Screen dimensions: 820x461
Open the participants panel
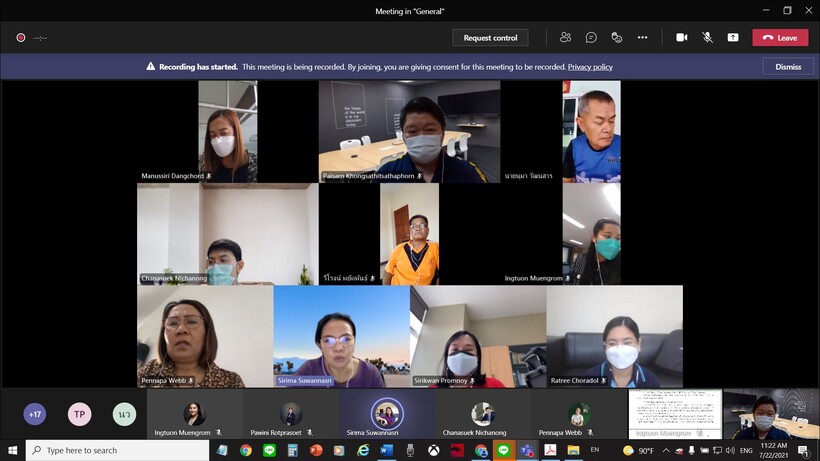(x=565, y=37)
